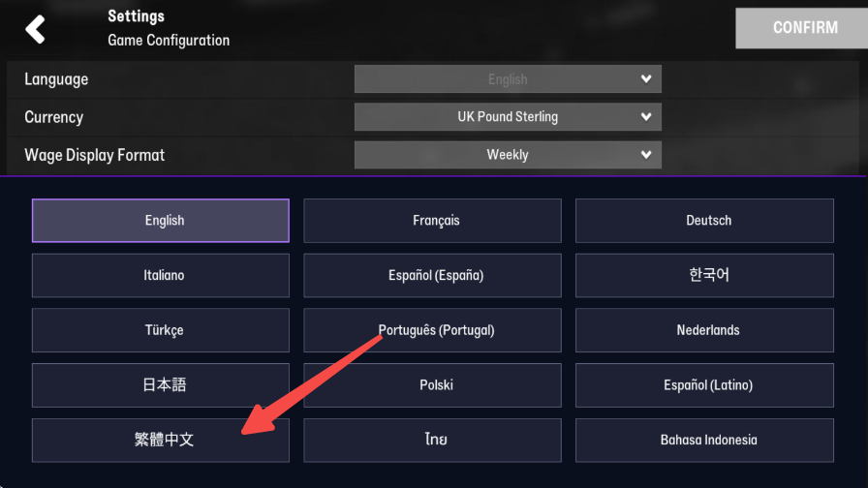The image size is (868, 488).
Task: Select Español (España) option
Action: (432, 276)
